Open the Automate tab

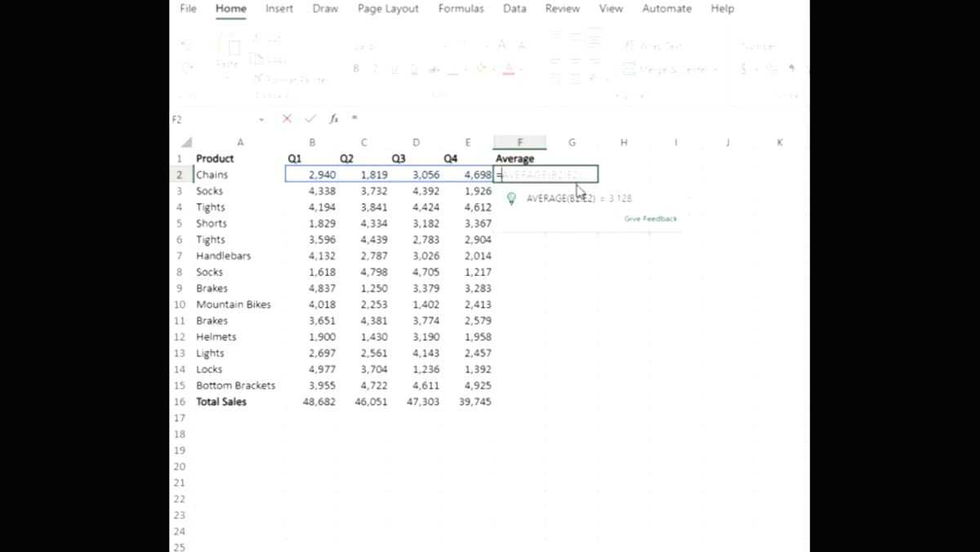pos(666,8)
